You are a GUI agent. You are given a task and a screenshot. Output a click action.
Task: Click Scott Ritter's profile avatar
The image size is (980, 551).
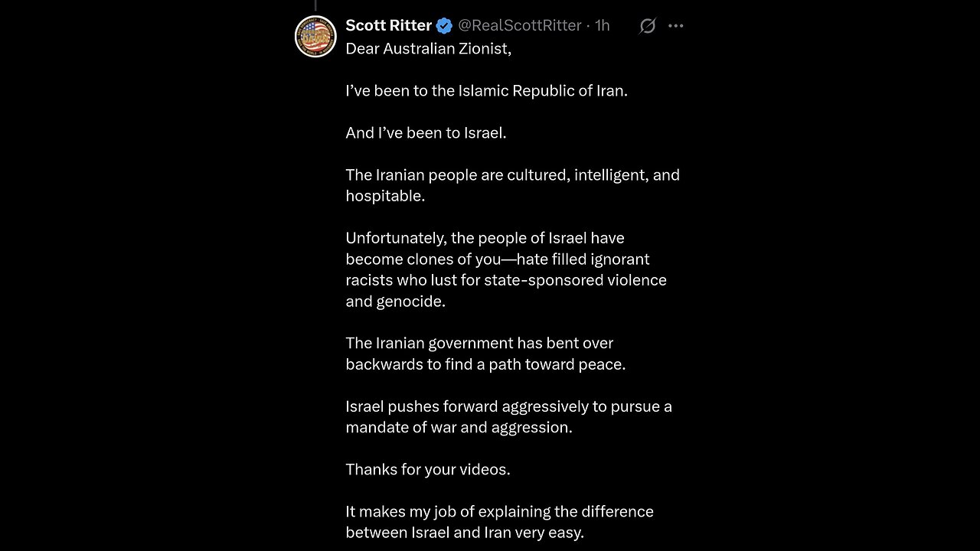coord(315,36)
